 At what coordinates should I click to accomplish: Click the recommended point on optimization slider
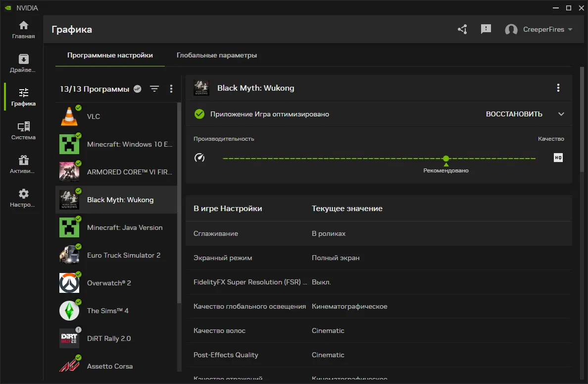446,159
